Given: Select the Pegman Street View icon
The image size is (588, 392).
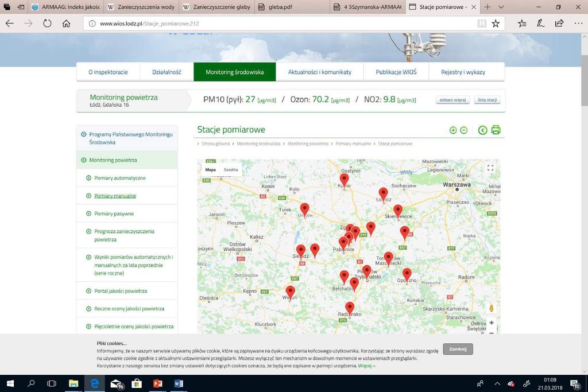Looking at the screenshot, I should [492, 308].
